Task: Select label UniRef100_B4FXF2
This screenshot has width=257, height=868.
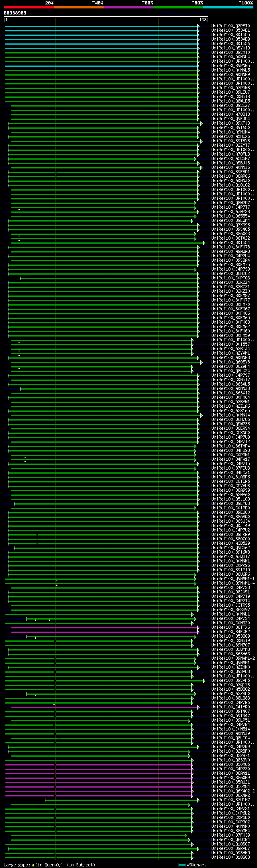Action: pyautogui.click(x=230, y=632)
